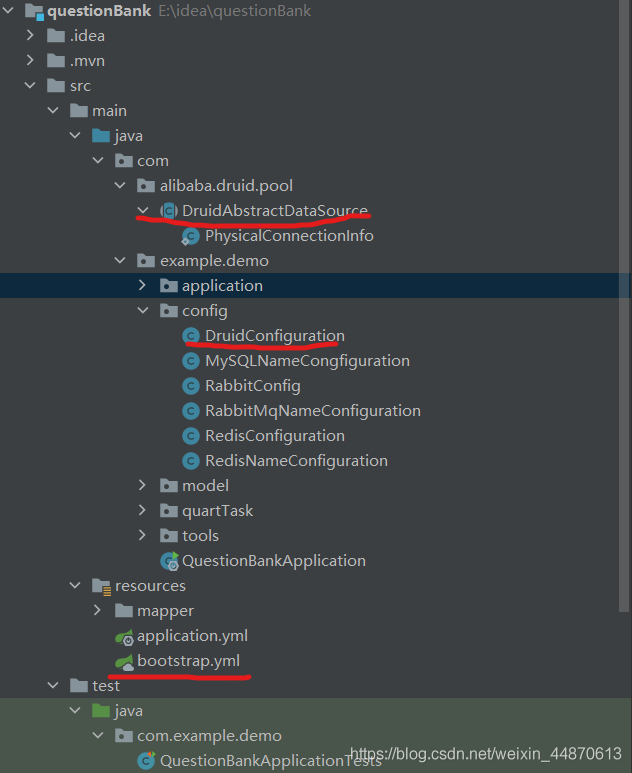
Task: Open the MySQLNameCongfiguration class
Action: 307,361
